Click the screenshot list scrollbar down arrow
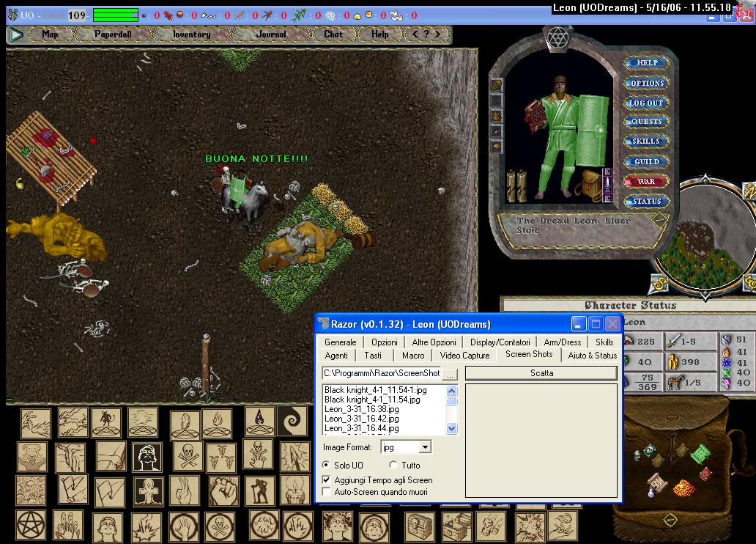The height and width of the screenshot is (544, 756). click(x=452, y=428)
